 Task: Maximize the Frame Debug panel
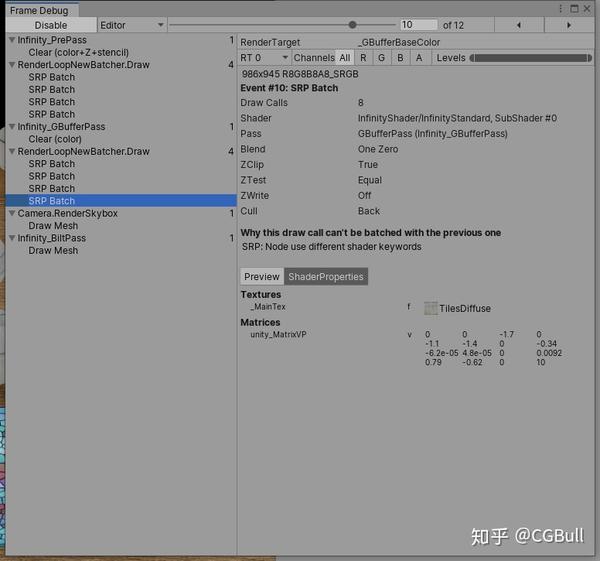[574, 8]
